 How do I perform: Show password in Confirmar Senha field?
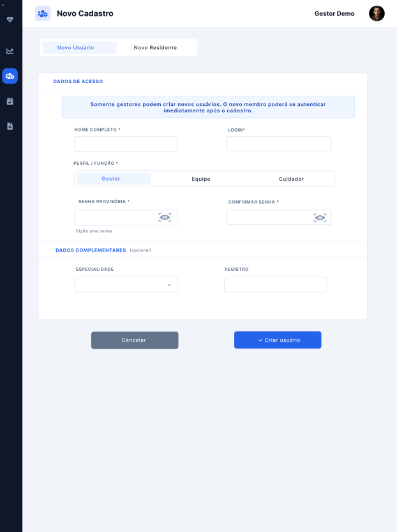click(x=320, y=218)
